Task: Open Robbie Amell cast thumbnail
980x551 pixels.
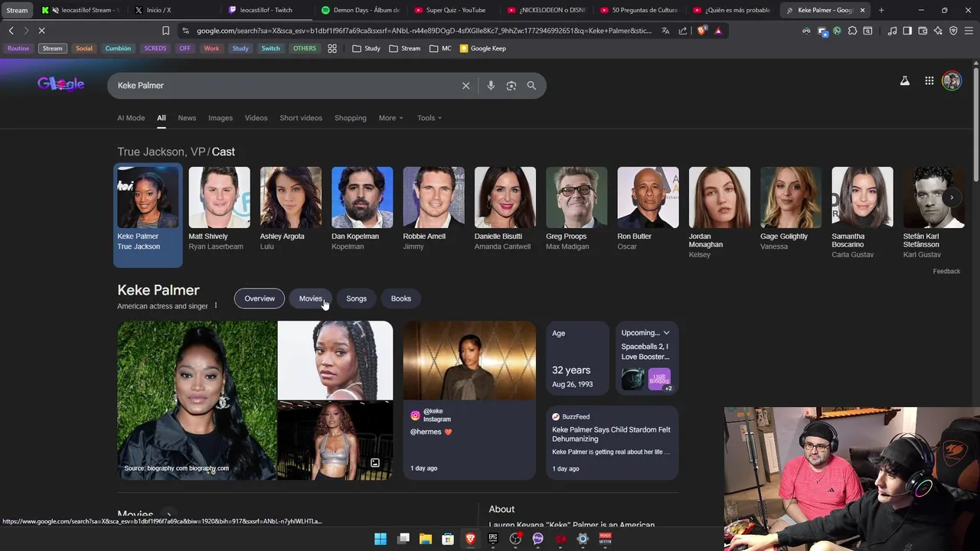Action: (x=433, y=197)
